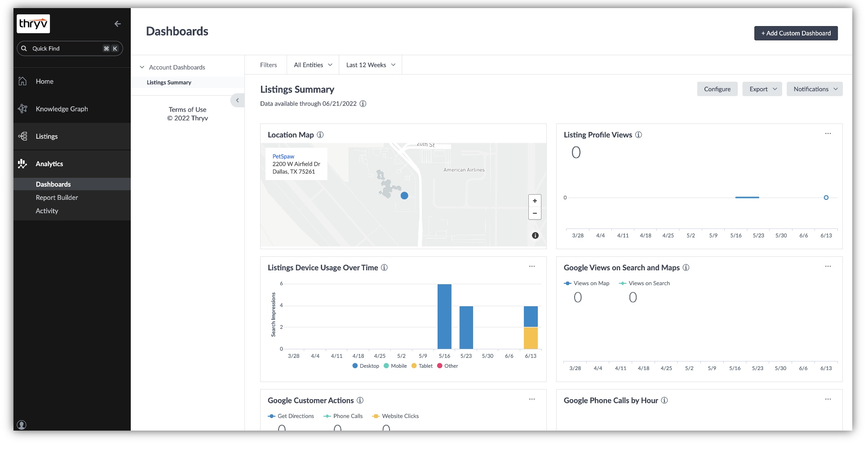Click the Listings sidebar icon
This screenshot has height=449, width=868.
[23, 136]
